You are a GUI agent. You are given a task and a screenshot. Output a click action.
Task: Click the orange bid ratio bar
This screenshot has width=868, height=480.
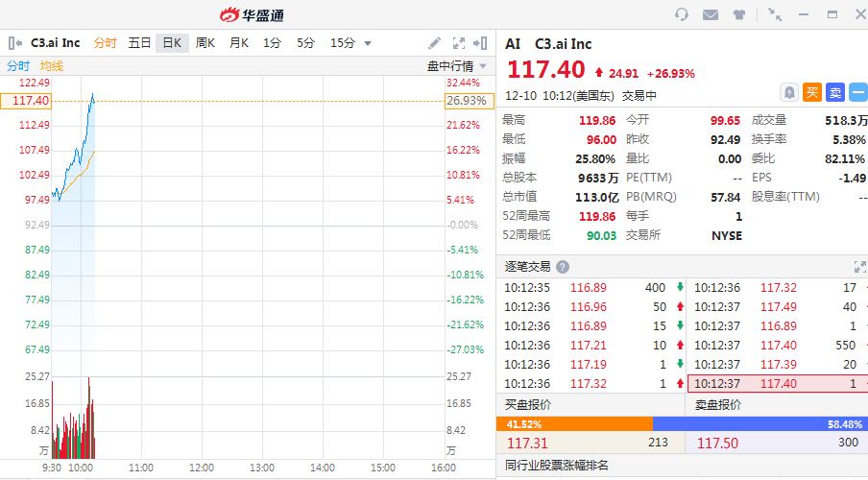click(574, 423)
